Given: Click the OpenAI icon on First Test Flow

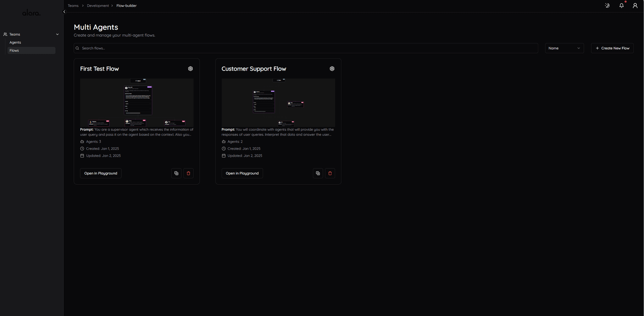Looking at the screenshot, I should tap(190, 69).
